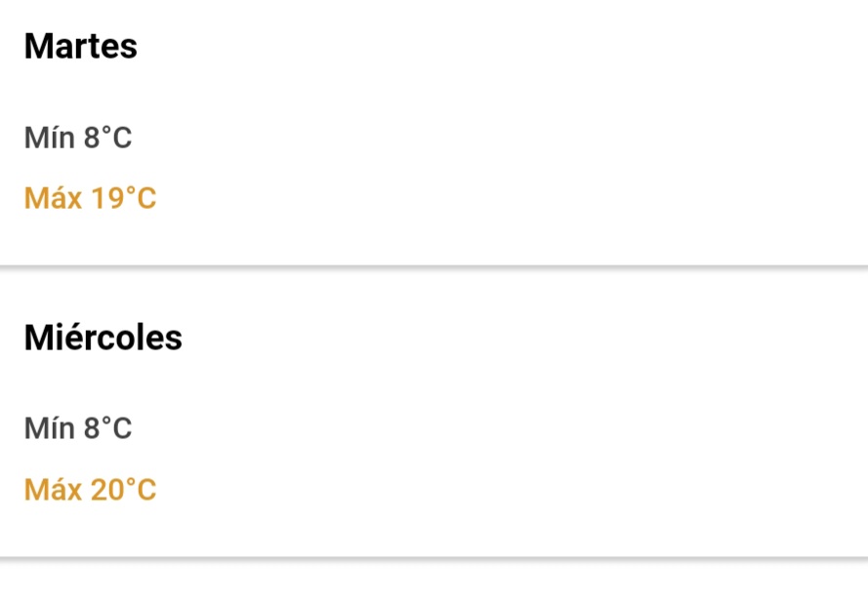Click the 8°C value in Martes minimum

point(108,138)
